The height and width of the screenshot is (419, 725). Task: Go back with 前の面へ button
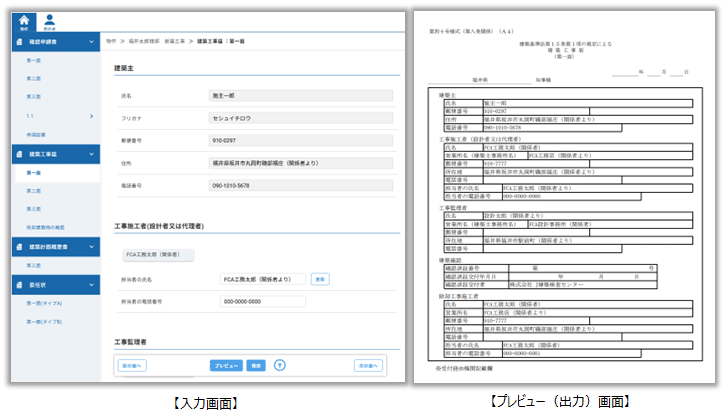click(132, 366)
